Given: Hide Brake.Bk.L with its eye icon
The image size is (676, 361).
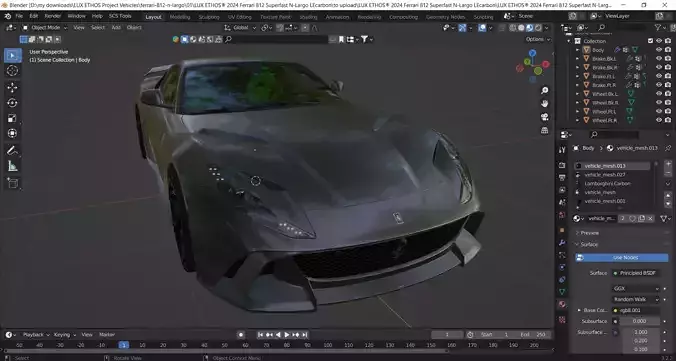Looking at the screenshot, I should click(x=659, y=59).
